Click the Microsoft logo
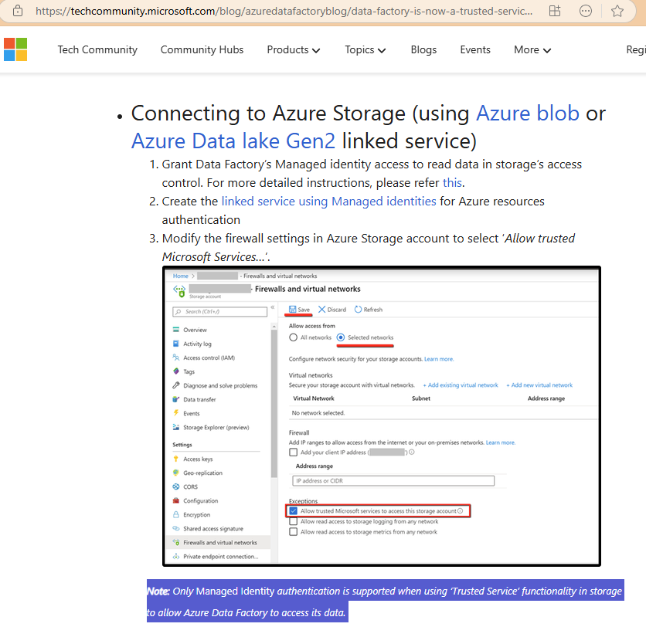646x644 pixels. pyautogui.click(x=15, y=49)
